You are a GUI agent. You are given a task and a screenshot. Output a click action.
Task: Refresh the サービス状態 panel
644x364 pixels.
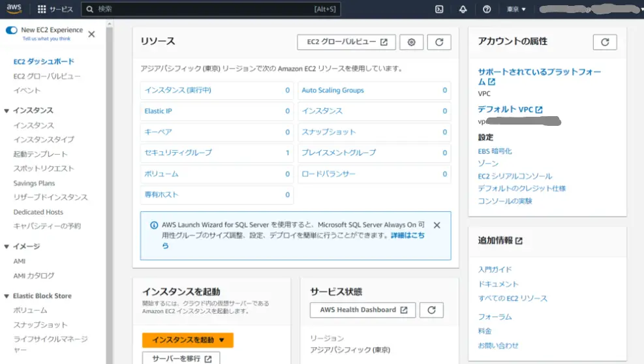click(431, 310)
